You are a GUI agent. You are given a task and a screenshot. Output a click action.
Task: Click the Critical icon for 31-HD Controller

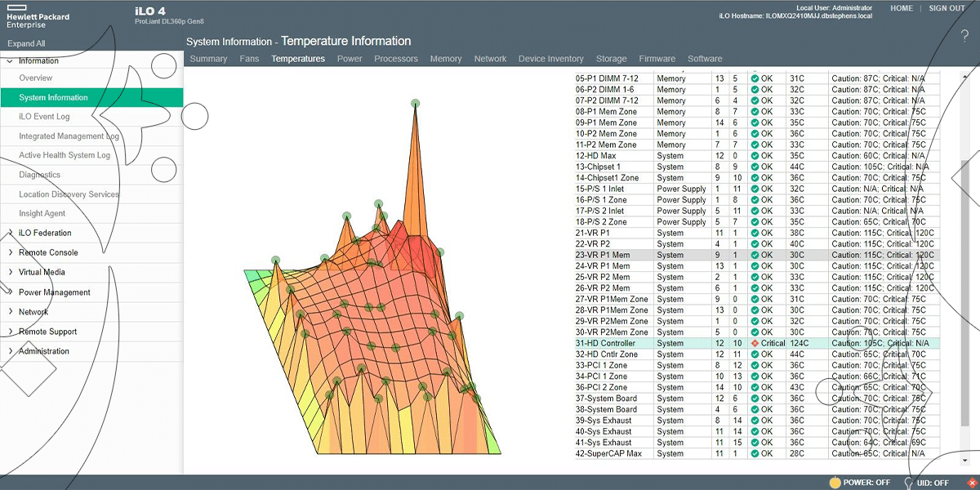coord(755,344)
